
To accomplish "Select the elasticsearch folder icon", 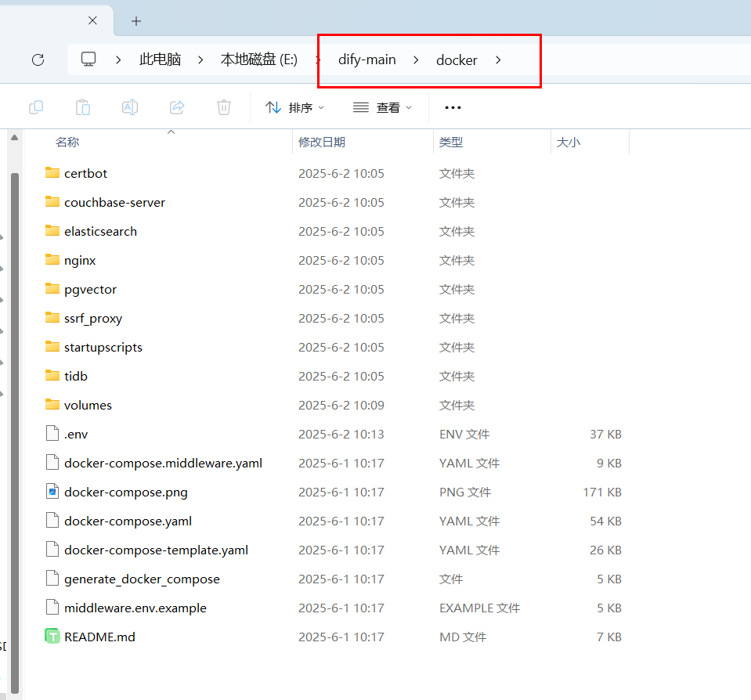I will pos(52,231).
